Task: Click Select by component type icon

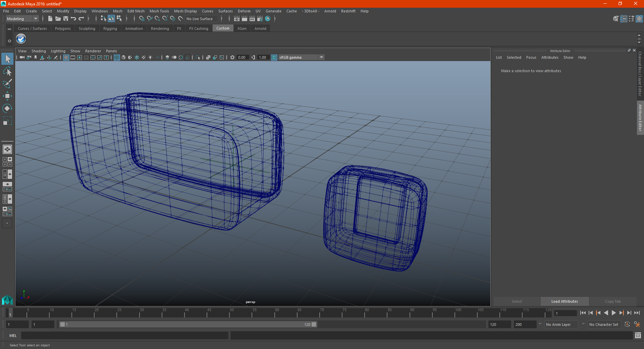Action: pos(119,19)
